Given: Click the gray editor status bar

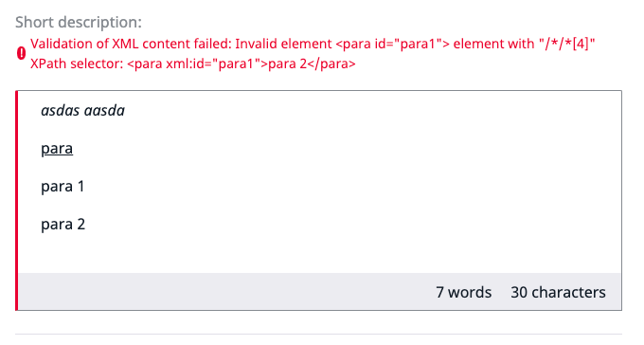Looking at the screenshot, I should coord(319,292).
